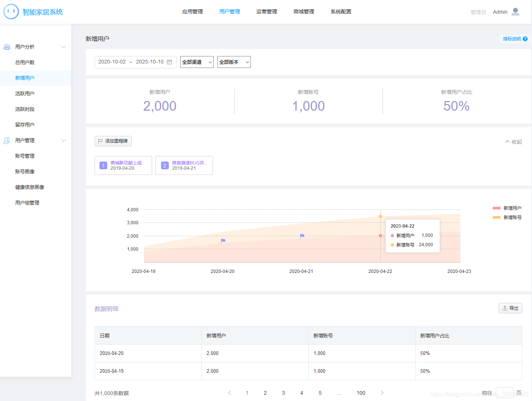Click pagination ellipsis to jump pages
This screenshot has height=401, width=532.
coord(339,393)
